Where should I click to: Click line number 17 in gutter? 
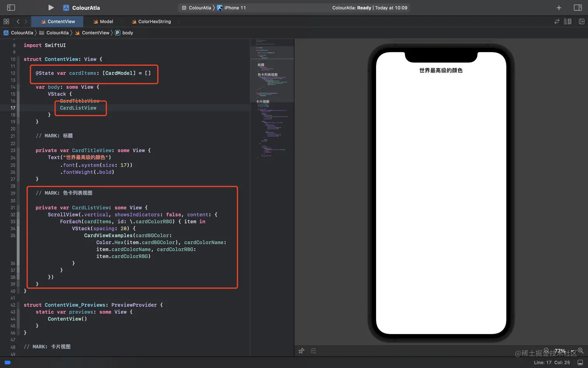coord(13,108)
